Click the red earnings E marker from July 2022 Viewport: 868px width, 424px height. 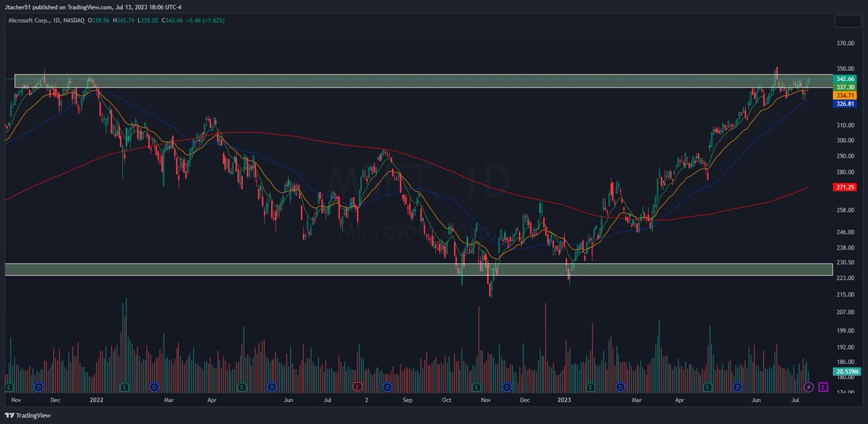click(357, 387)
